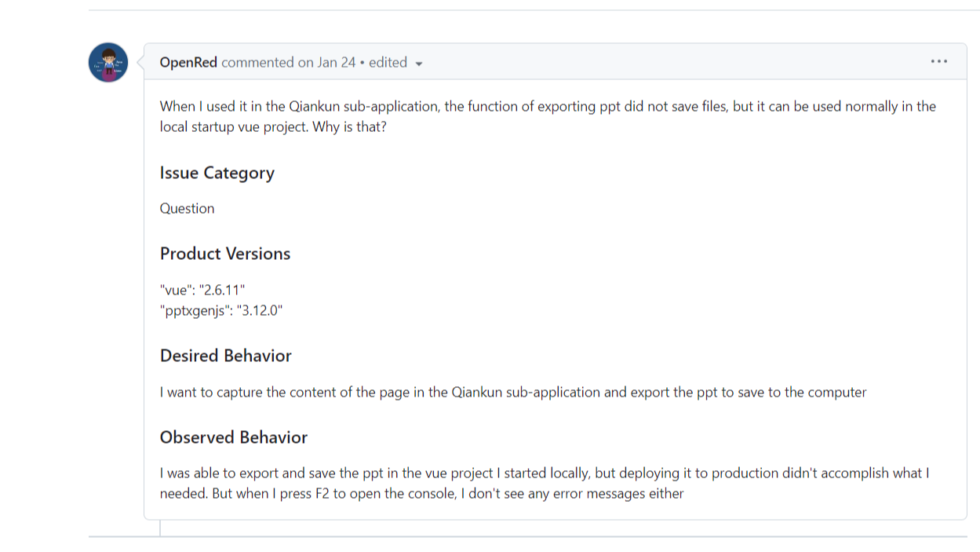Click the word Question under Issue Category
Image resolution: width=980 pixels, height=552 pixels.
click(x=188, y=208)
